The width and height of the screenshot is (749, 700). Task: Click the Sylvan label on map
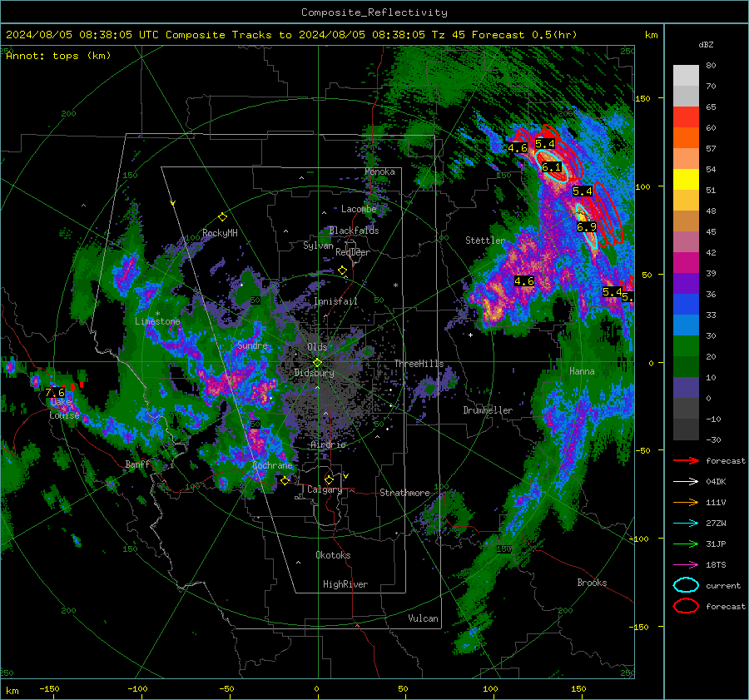pos(318,246)
